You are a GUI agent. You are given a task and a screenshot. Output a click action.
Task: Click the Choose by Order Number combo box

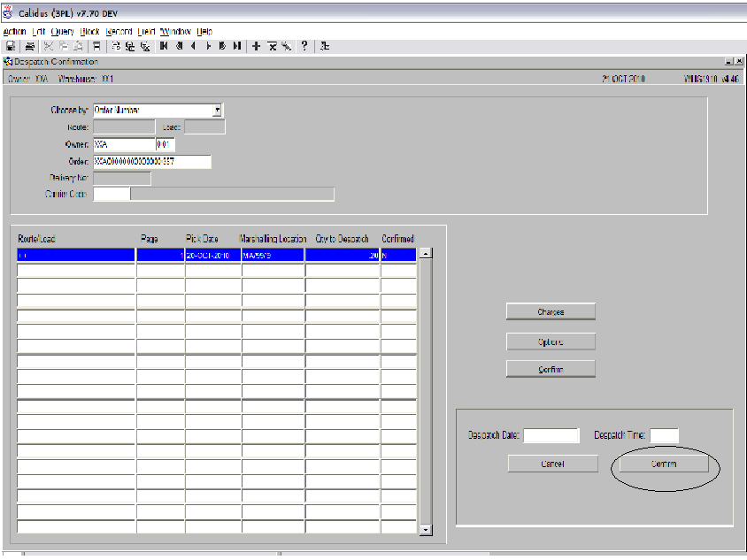(x=158, y=110)
